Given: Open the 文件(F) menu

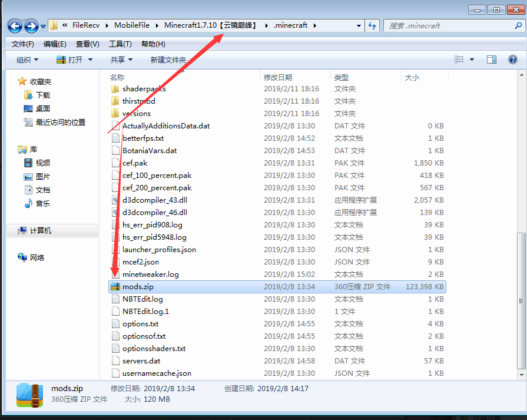Looking at the screenshot, I should click(x=23, y=44).
